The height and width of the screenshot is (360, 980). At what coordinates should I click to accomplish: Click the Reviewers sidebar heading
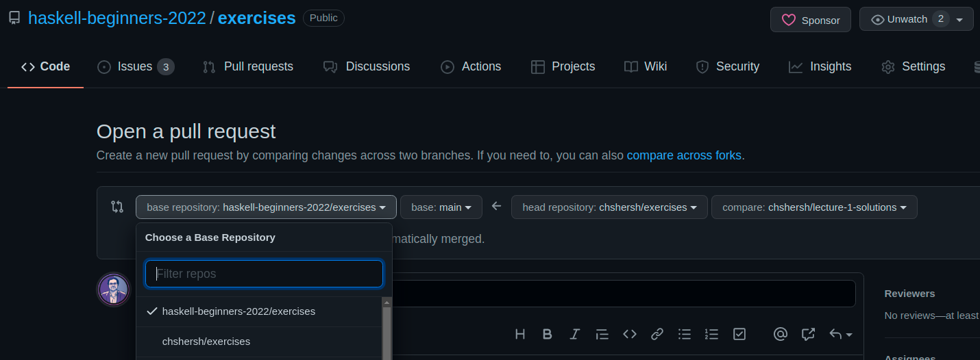909,294
